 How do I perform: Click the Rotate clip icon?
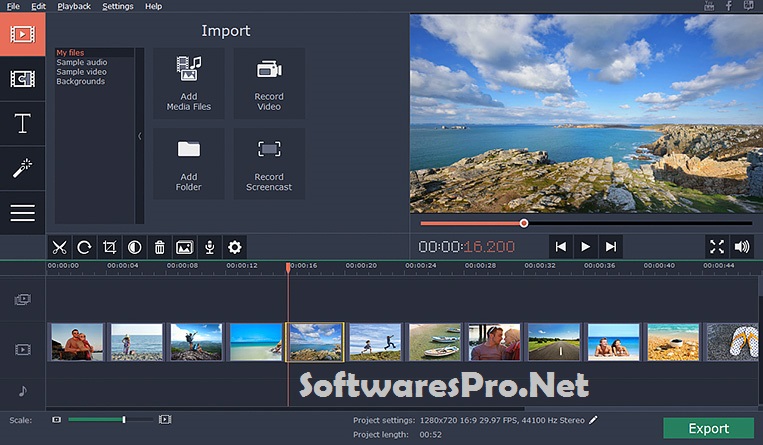(x=84, y=247)
